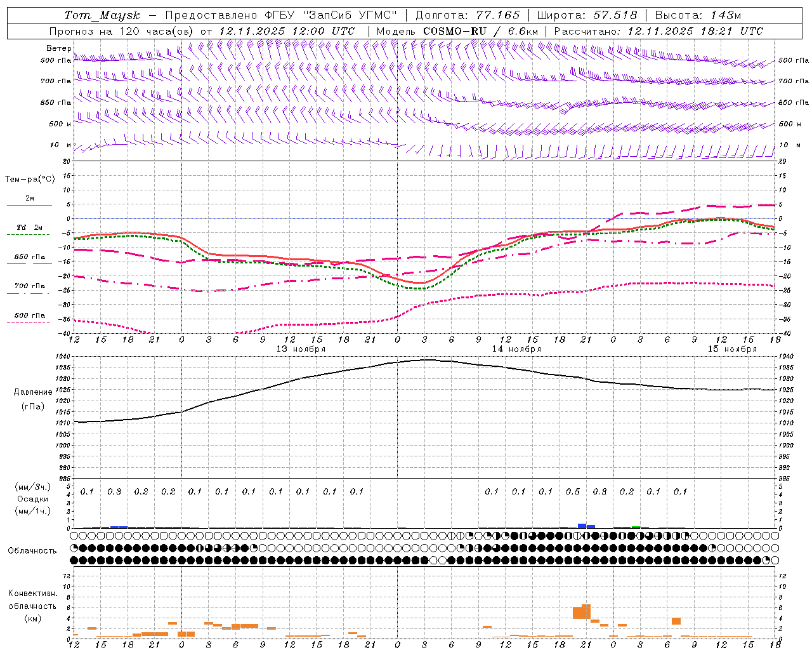
Task: Click the '0.5' precipitation value
Action: 573,492
